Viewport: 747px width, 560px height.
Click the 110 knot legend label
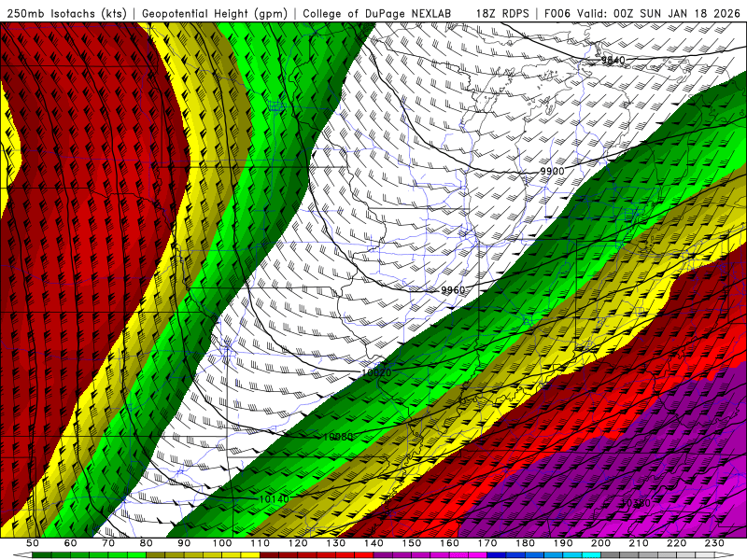point(261,543)
